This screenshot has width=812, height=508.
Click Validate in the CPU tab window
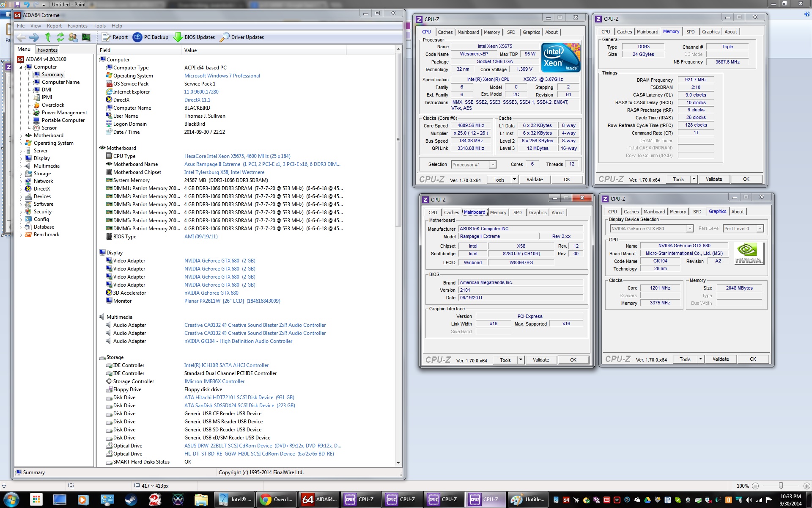[535, 179]
